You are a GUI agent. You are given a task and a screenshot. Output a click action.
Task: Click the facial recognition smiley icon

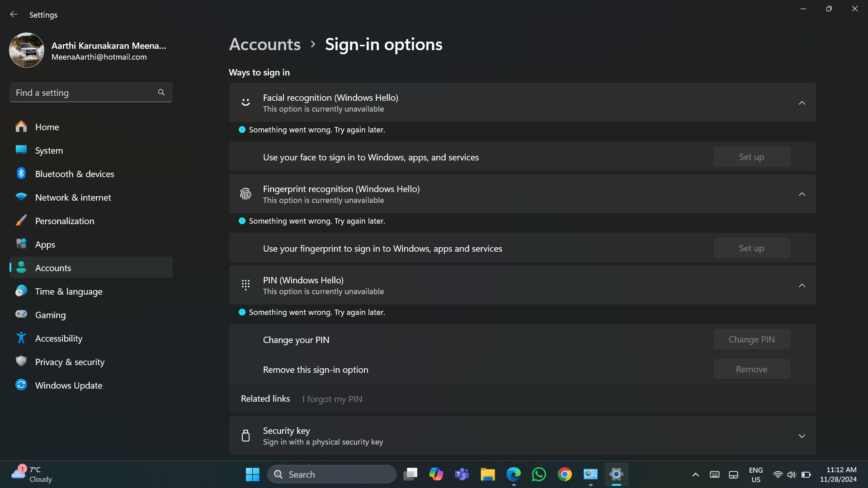point(245,103)
